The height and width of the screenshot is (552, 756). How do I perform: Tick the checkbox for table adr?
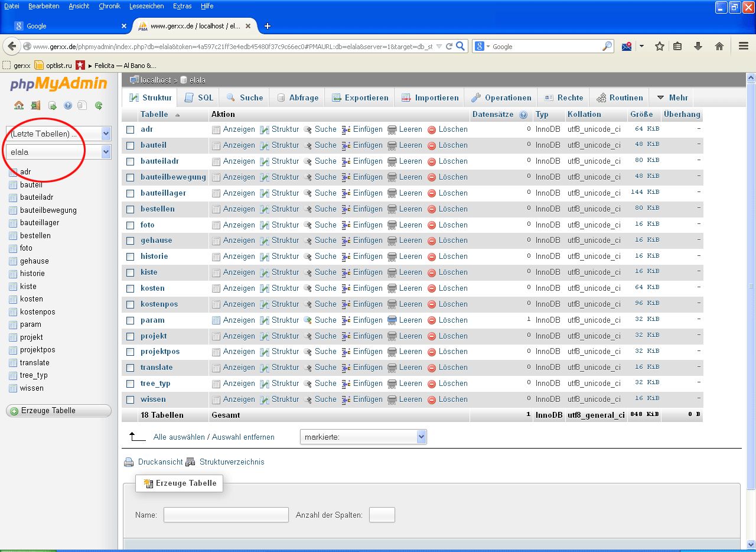click(x=131, y=129)
